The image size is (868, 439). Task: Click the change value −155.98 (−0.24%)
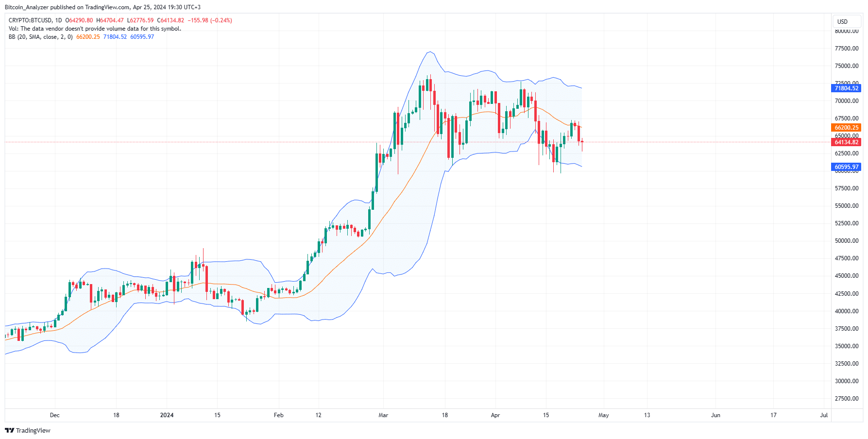click(210, 20)
